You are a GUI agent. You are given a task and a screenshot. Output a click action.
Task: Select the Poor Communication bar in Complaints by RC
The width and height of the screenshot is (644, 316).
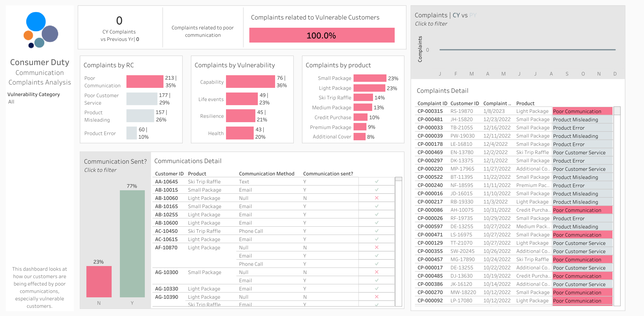145,82
